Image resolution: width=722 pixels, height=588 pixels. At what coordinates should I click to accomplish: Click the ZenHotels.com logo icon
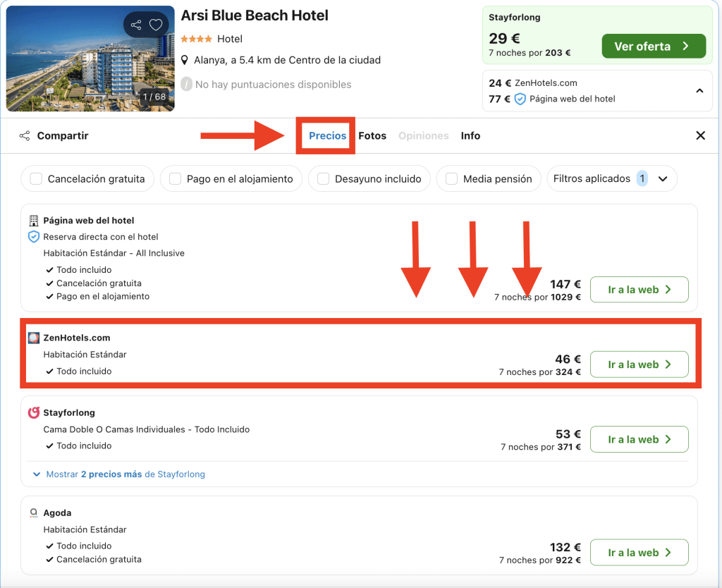pyautogui.click(x=34, y=338)
